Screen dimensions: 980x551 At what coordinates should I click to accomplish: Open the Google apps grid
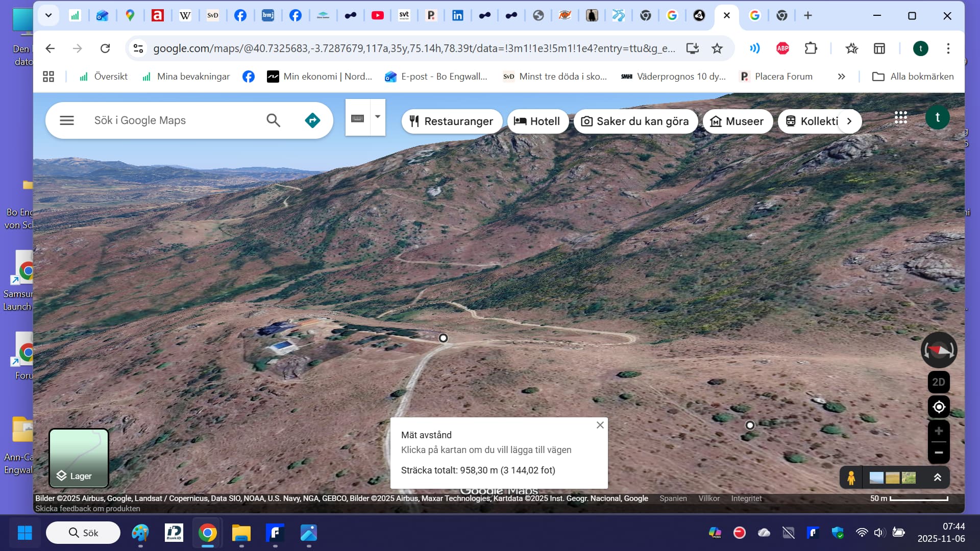pos(900,118)
